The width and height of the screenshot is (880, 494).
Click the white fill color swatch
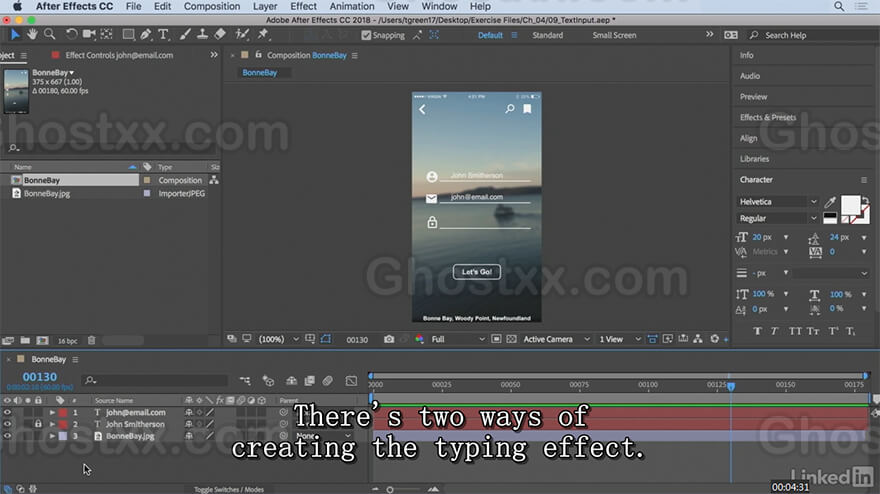(x=850, y=204)
